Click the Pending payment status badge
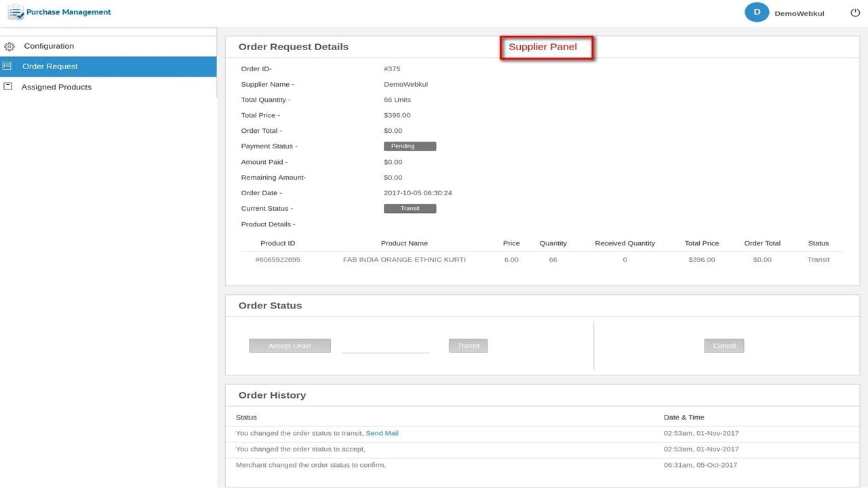This screenshot has width=868, height=488. tap(410, 146)
